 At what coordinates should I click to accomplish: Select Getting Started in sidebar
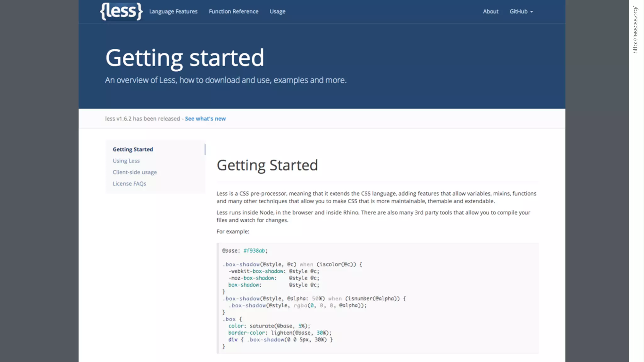[x=133, y=150]
